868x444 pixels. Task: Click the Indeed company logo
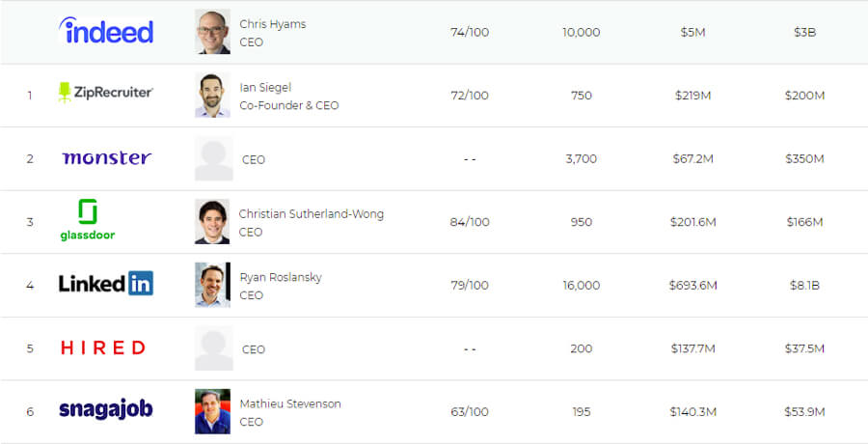click(106, 31)
